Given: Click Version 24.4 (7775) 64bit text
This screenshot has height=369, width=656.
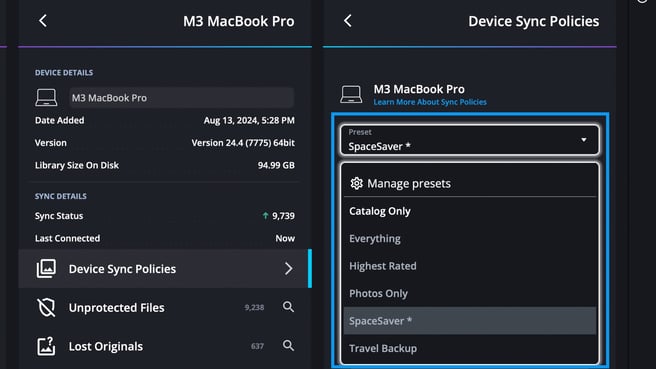Looking at the screenshot, I should click(243, 143).
